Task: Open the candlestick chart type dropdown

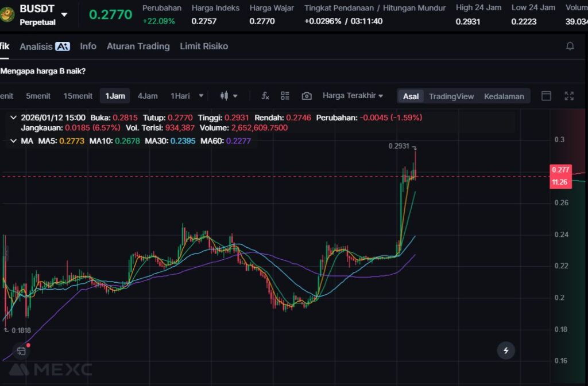Action: pos(229,96)
